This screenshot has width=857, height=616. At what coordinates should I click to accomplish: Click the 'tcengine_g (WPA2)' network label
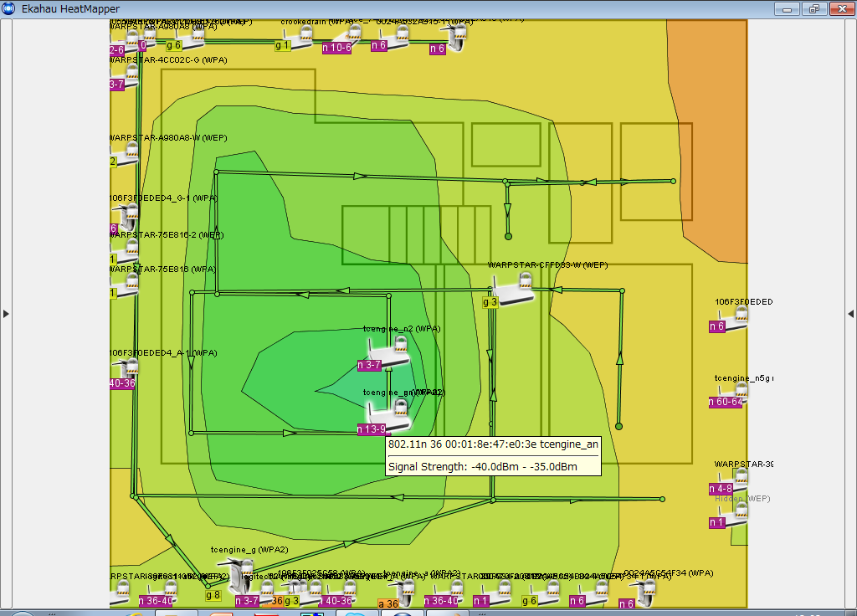(249, 550)
